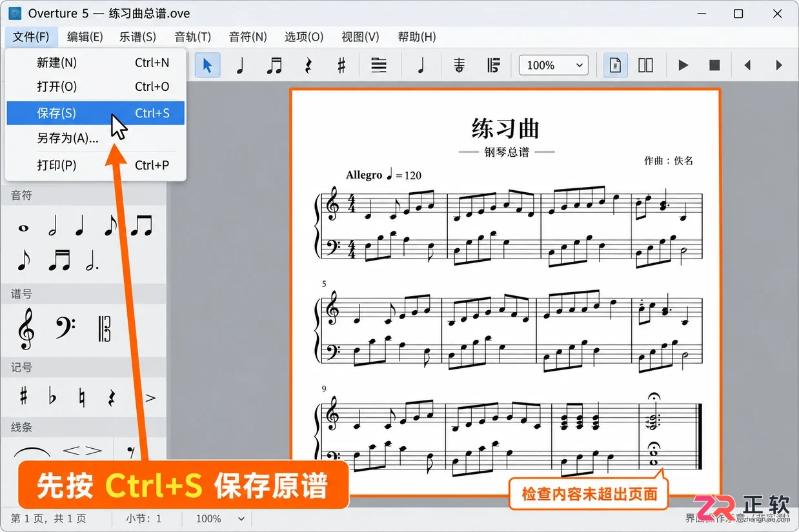The height and width of the screenshot is (532, 799).
Task: Select the treble clef in 谱号 palette
Action: click(26, 328)
